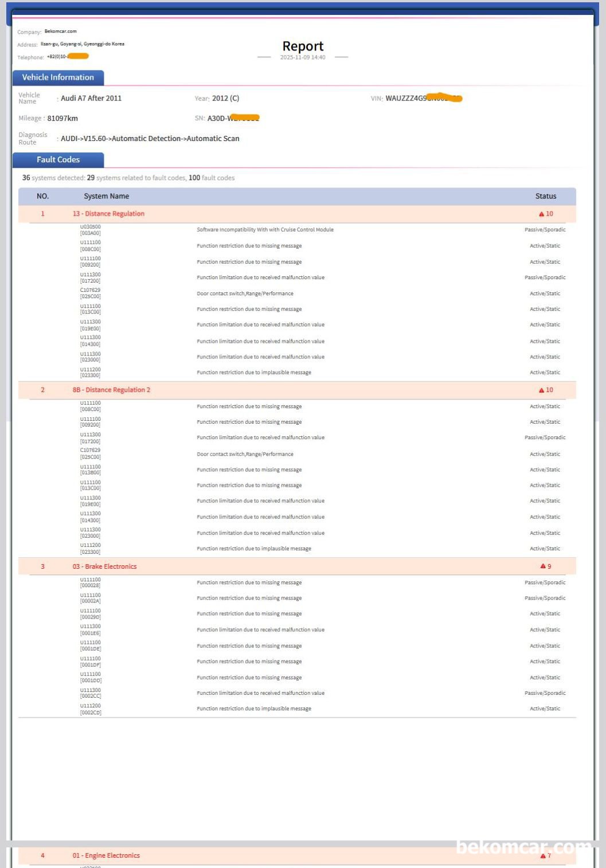606x868 pixels.
Task: Click Software Incompatibility With Cruise Control Module description
Action: pyautogui.click(x=265, y=230)
